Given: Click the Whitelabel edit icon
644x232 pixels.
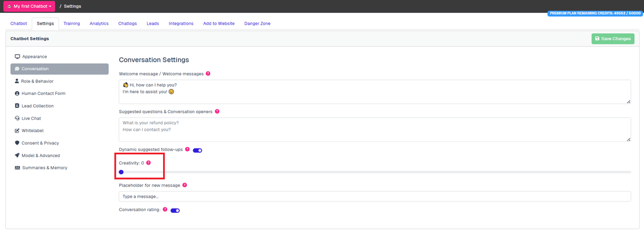Looking at the screenshot, I should [17, 131].
